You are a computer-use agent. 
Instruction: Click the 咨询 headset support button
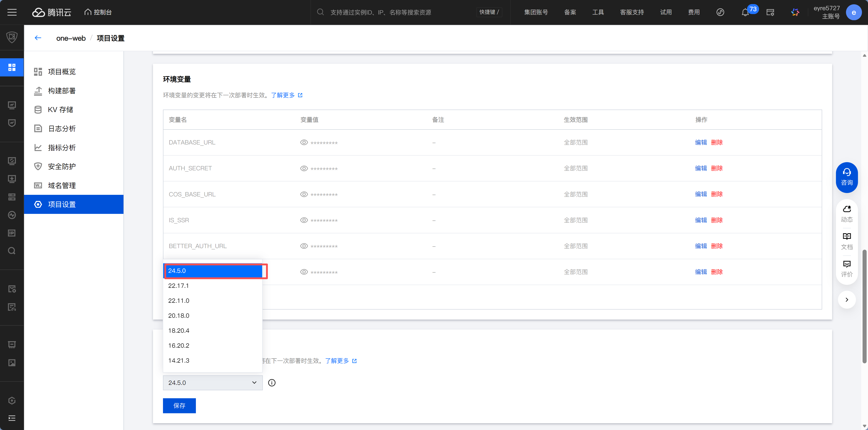[846, 177]
